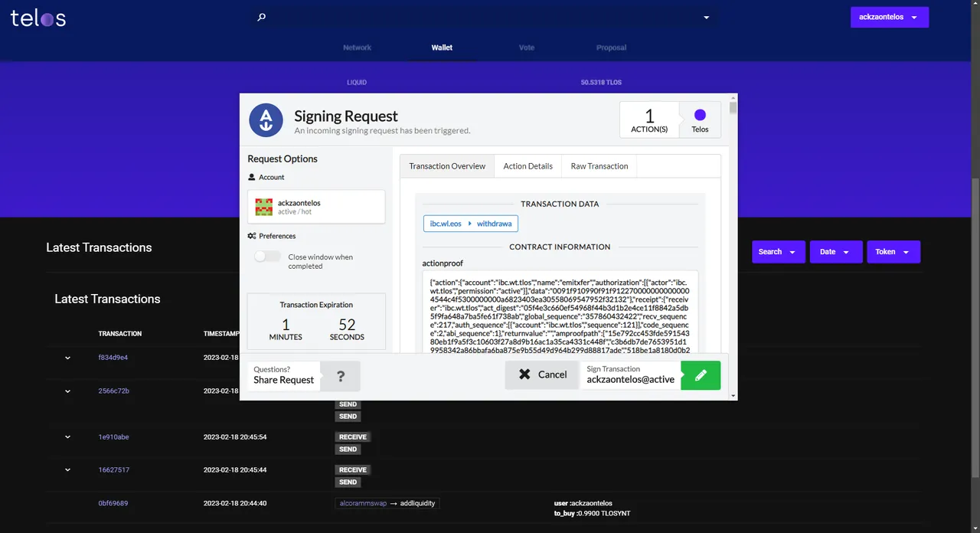This screenshot has width=980, height=533.
Task: Expand transaction 2566c72b row
Action: (x=67, y=391)
